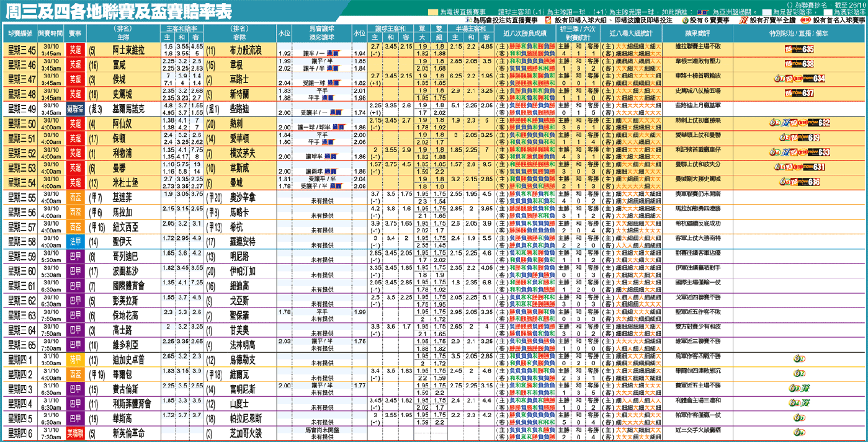This screenshot has height=442, width=868.
Task: Click match number 星期三 50
Action: pyautogui.click(x=21, y=123)
